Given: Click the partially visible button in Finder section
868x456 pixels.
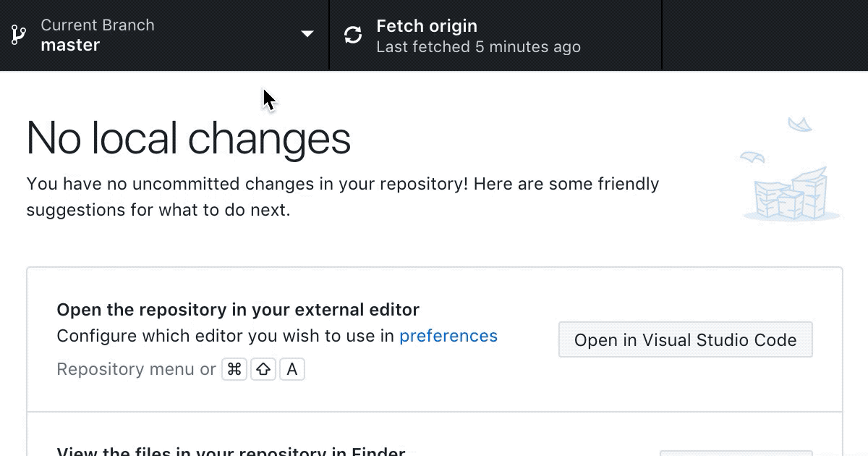Looking at the screenshot, I should coord(736,453).
